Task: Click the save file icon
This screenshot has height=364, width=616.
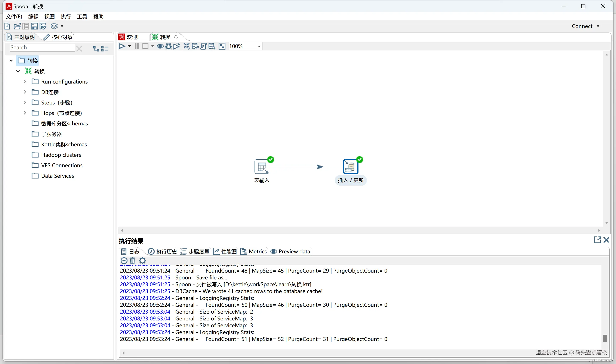Action: point(34,26)
